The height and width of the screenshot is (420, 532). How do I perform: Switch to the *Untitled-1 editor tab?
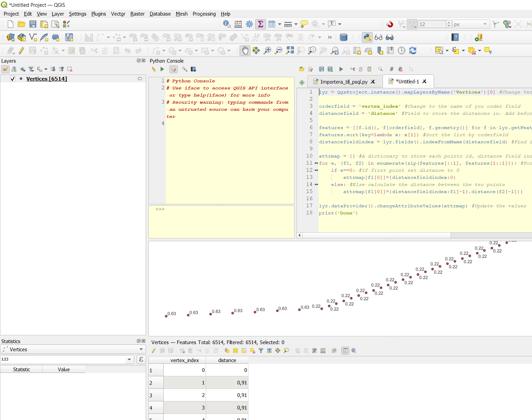click(407, 82)
